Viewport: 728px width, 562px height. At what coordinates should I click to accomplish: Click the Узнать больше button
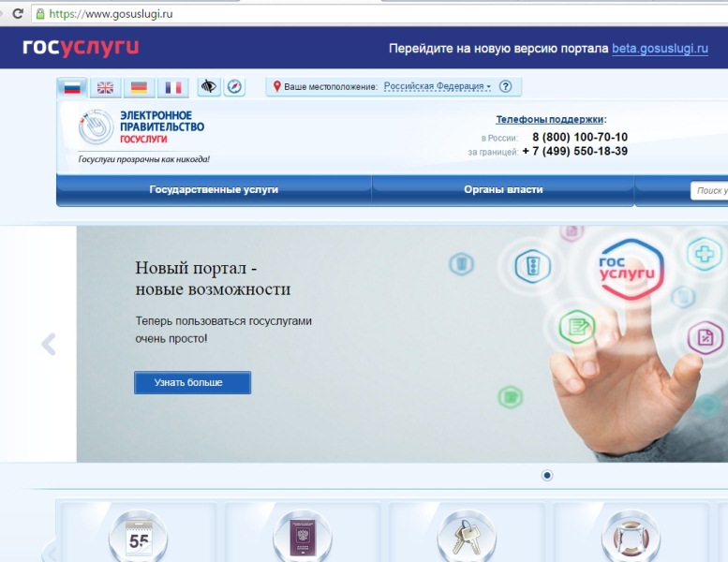(193, 382)
